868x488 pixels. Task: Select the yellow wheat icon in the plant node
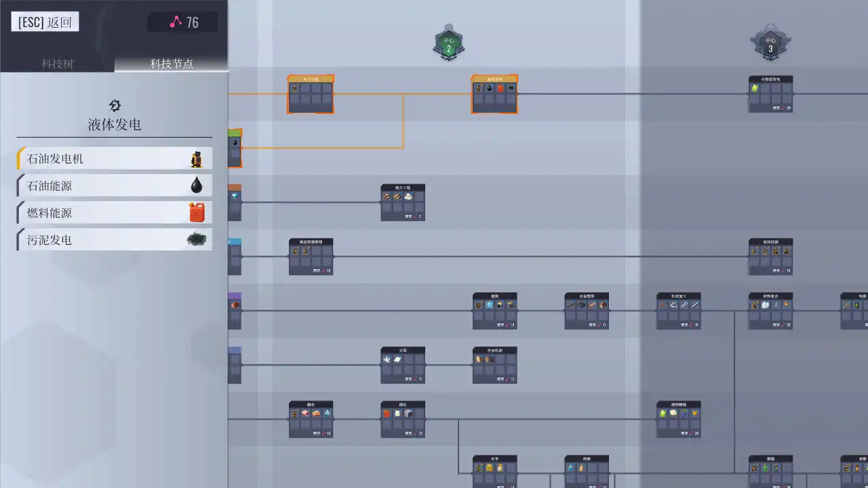pos(695,413)
